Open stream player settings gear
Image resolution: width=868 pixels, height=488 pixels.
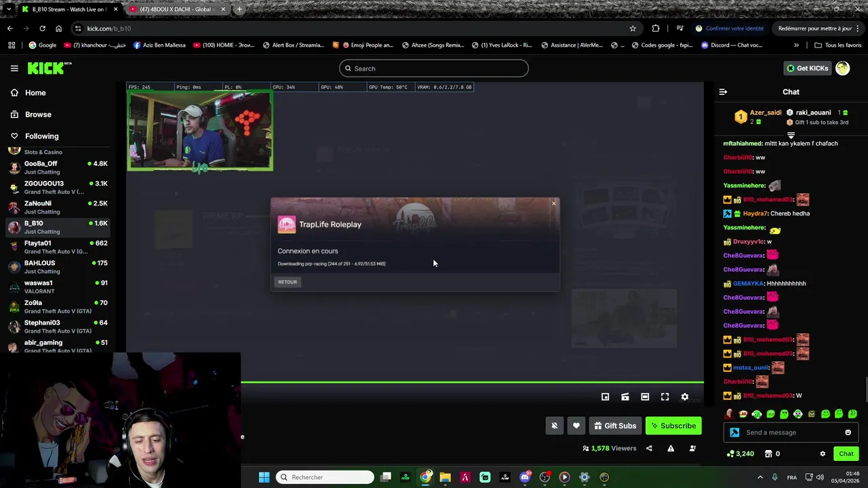[x=685, y=397]
